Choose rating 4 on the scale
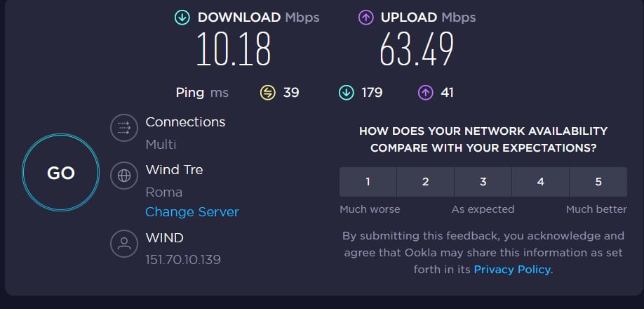The image size is (644, 309). (540, 182)
